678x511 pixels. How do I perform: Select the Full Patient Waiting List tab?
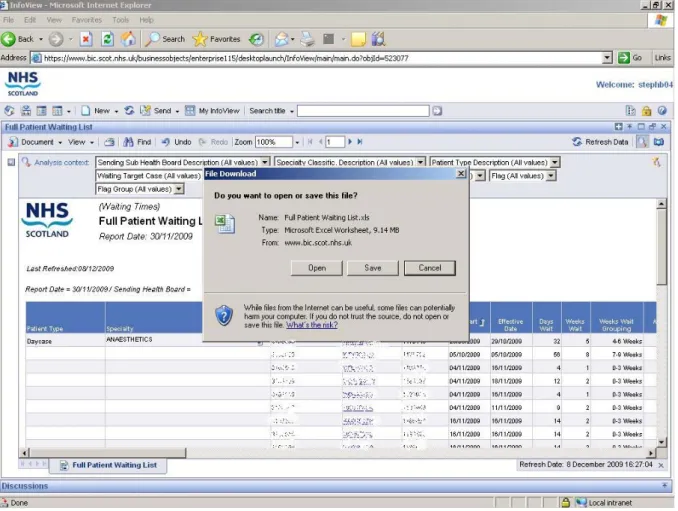click(x=108, y=465)
